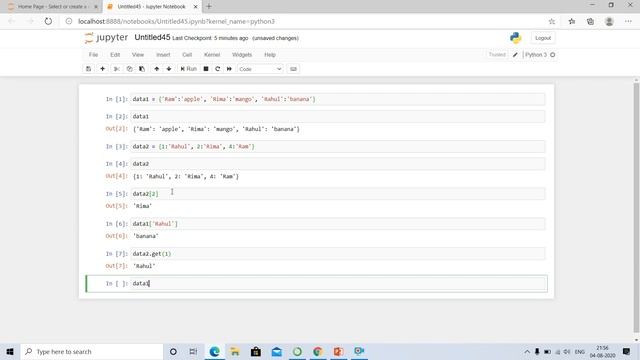
Task: Click the Out[7] output 'Rahul'
Action: click(x=144, y=266)
